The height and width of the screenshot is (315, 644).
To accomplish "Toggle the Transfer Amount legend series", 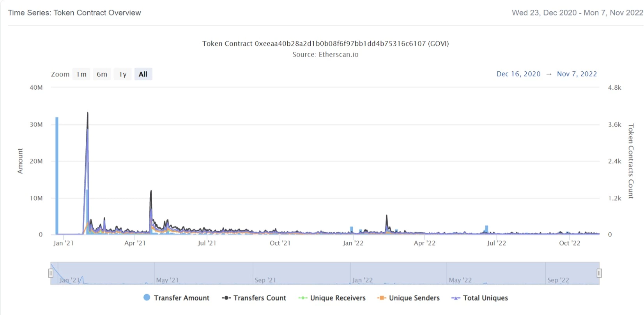I will pyautogui.click(x=177, y=298).
